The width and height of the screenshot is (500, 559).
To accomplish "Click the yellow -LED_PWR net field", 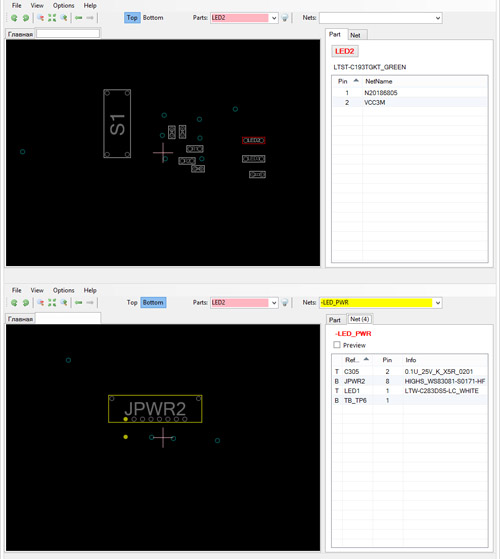I will 376,303.
